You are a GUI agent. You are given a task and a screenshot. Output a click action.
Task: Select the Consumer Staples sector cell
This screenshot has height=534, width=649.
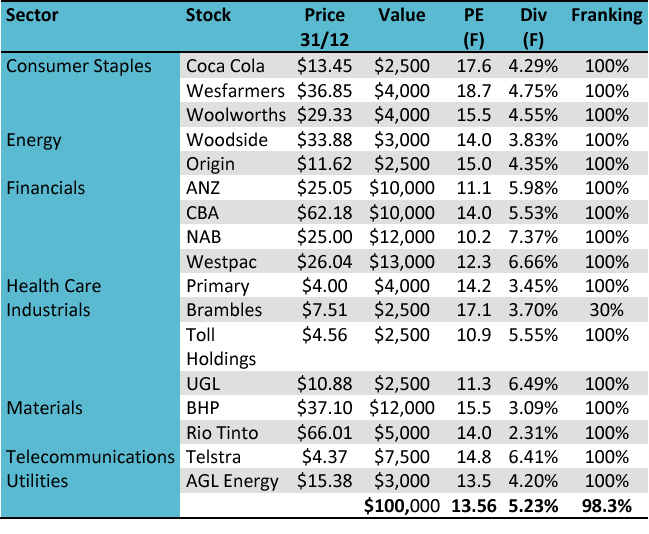79,66
